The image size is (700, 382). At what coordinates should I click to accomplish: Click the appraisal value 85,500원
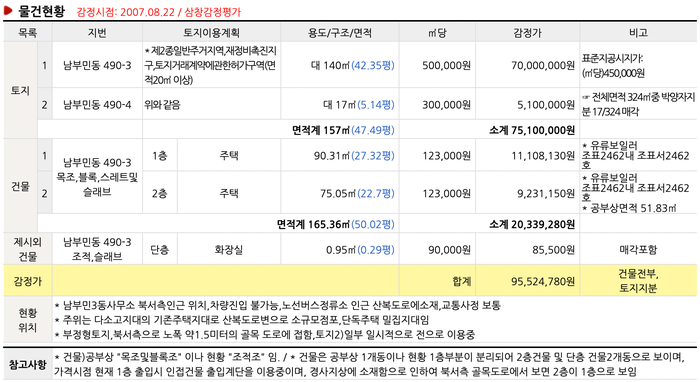pos(554,250)
